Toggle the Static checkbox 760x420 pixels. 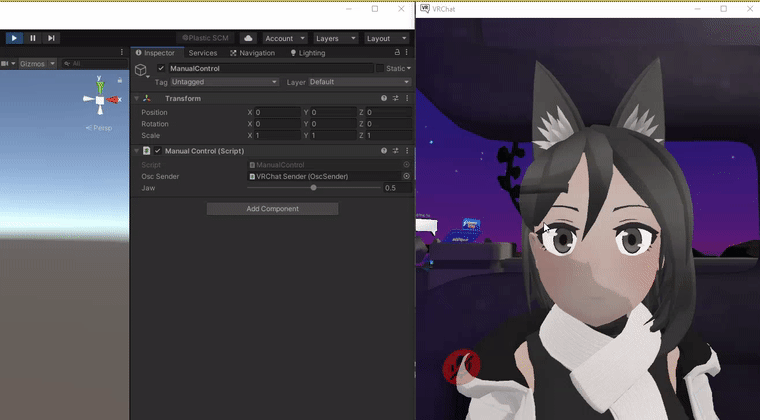pos(380,68)
